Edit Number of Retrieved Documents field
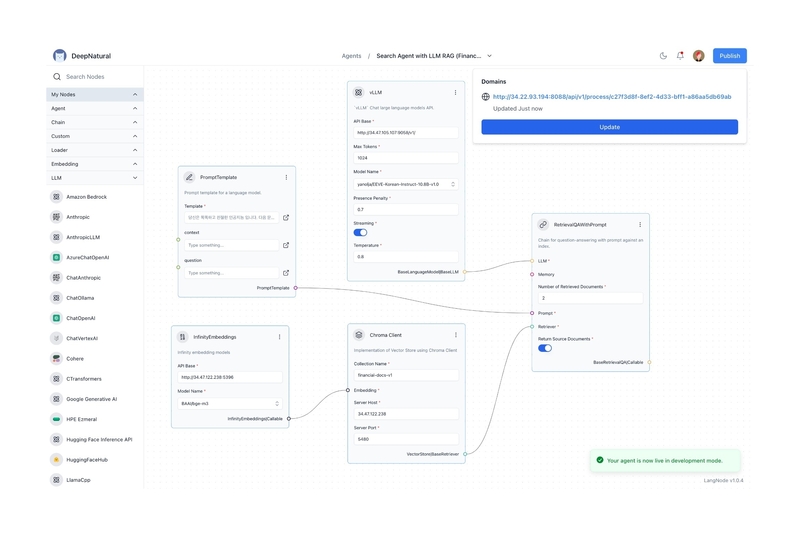Viewport: 800px width, 535px height. tap(590, 298)
